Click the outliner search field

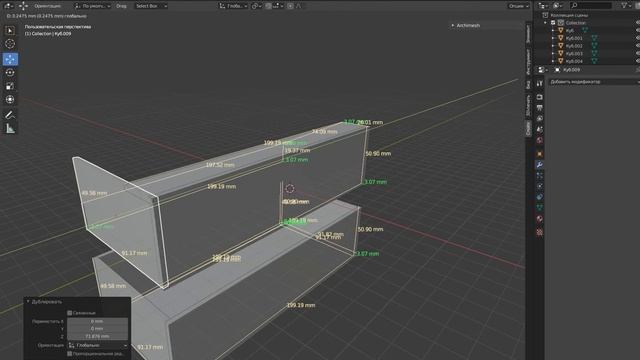(591, 5)
